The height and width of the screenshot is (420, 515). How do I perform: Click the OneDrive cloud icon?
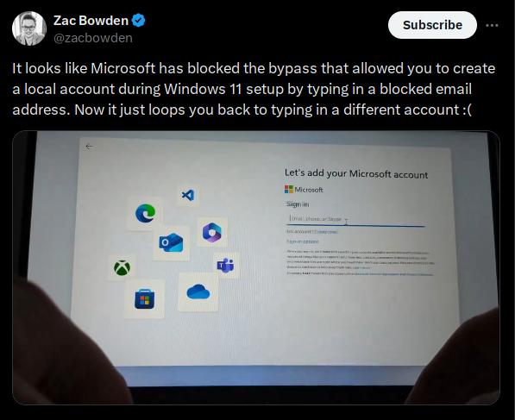[x=198, y=291]
